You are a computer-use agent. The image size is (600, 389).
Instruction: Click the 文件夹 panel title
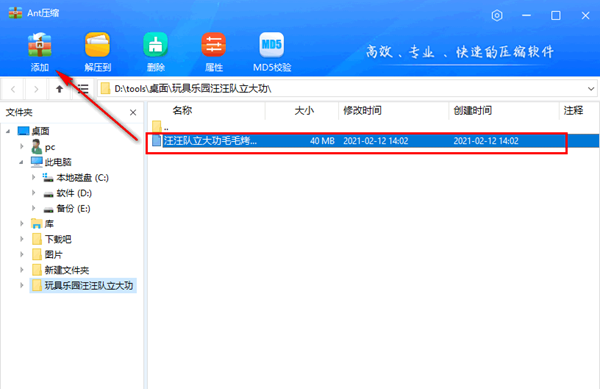point(19,112)
